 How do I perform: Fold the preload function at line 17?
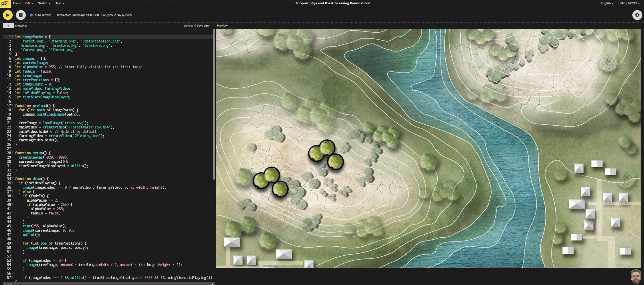[x=12, y=106]
